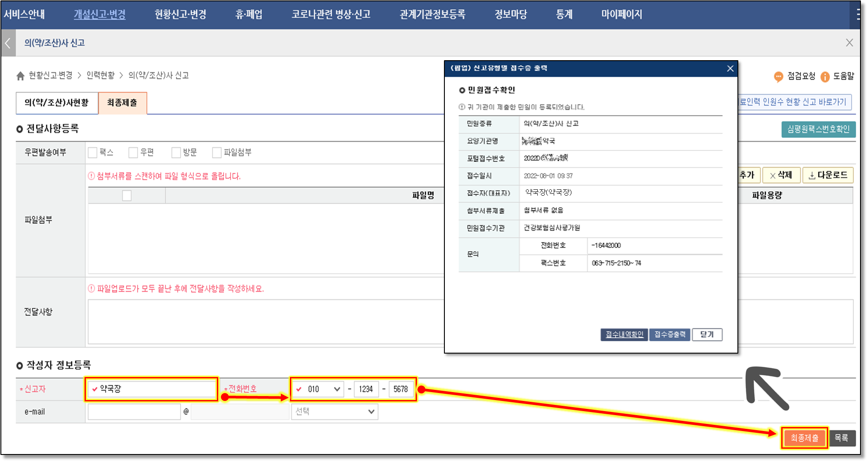Open the 마이페이지 menu
This screenshot has width=868, height=462.
621,15
